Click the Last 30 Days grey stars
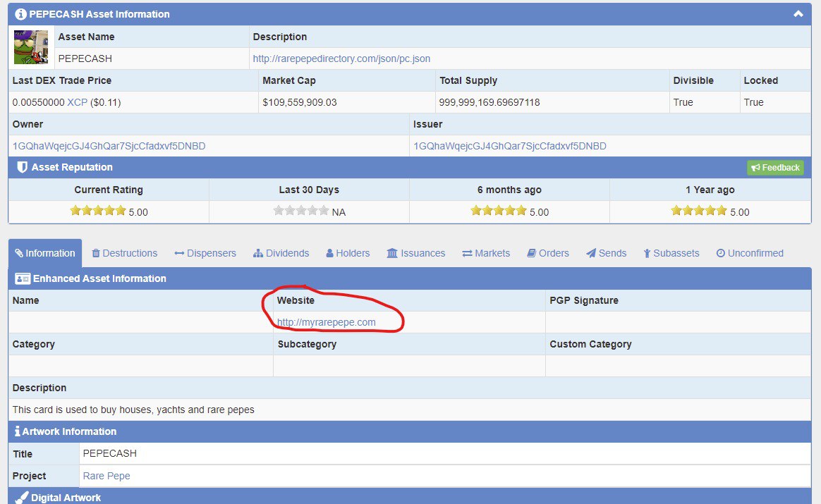This screenshot has height=504, width=821. point(301,210)
